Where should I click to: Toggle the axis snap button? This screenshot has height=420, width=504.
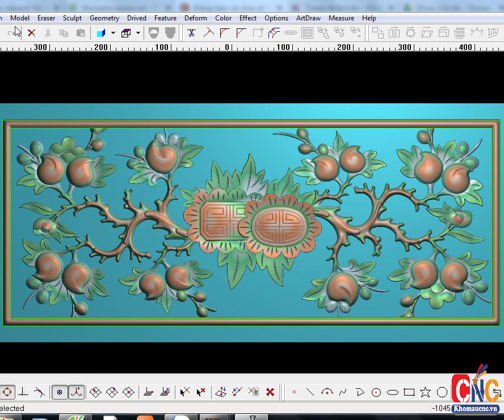77,392
